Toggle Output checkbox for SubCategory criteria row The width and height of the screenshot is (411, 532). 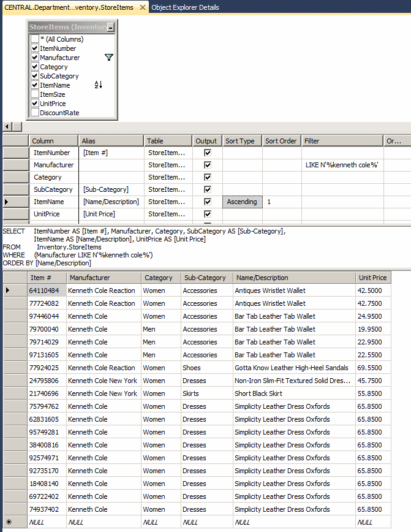click(x=208, y=189)
